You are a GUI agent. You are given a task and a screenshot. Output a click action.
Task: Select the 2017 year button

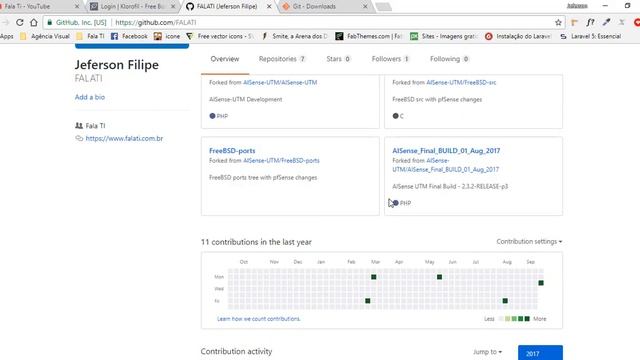pyautogui.click(x=540, y=353)
